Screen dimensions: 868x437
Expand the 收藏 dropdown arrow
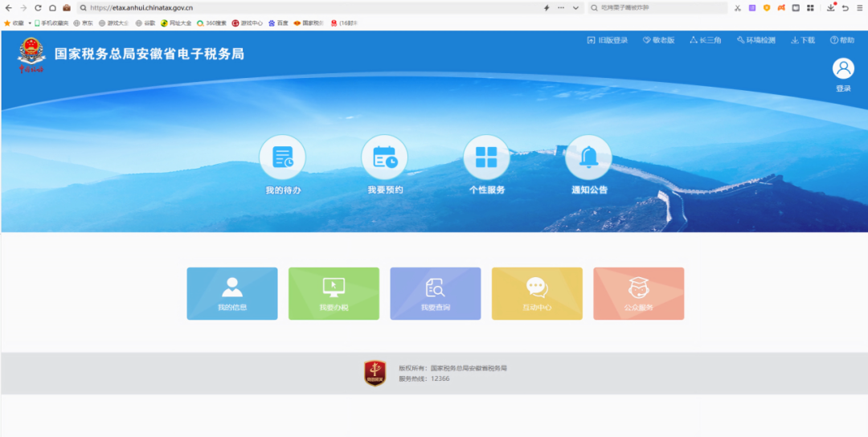pyautogui.click(x=30, y=23)
